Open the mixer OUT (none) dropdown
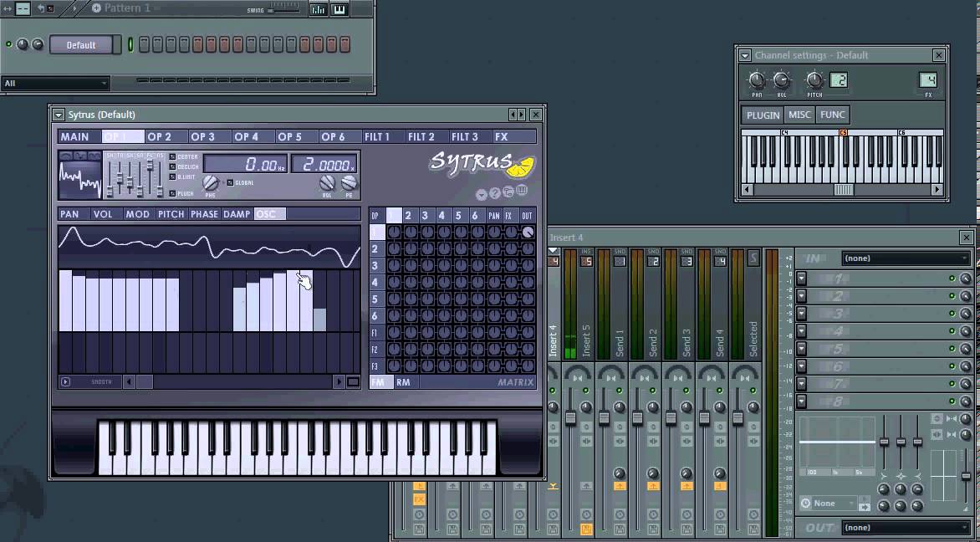This screenshot has width=980, height=542. (906, 528)
